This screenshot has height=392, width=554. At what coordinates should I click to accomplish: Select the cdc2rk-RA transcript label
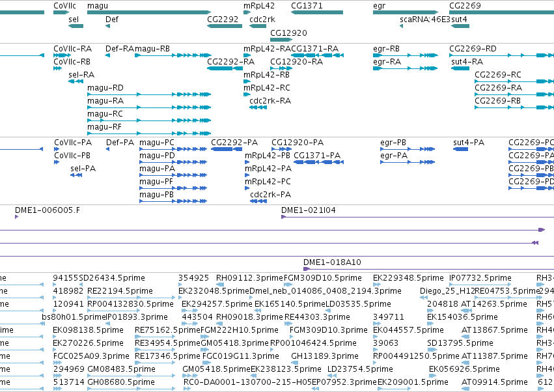pyautogui.click(x=270, y=101)
